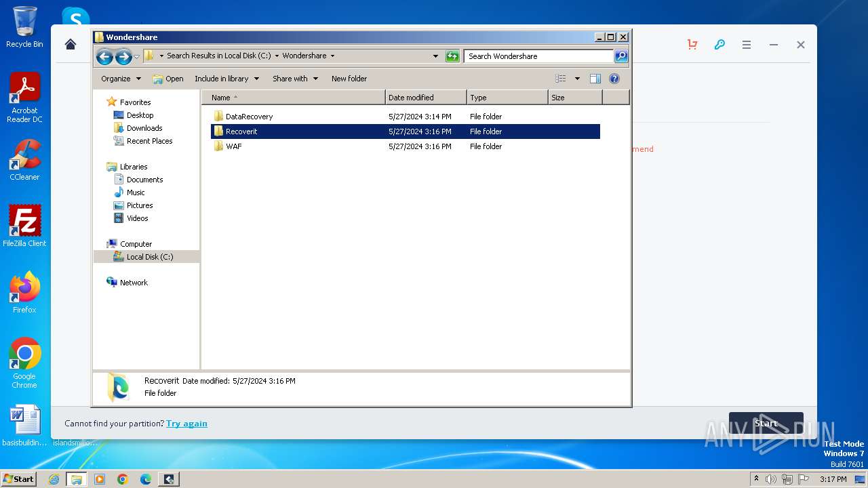Click the New folder button
Image resolution: width=868 pixels, height=488 pixels.
click(349, 79)
